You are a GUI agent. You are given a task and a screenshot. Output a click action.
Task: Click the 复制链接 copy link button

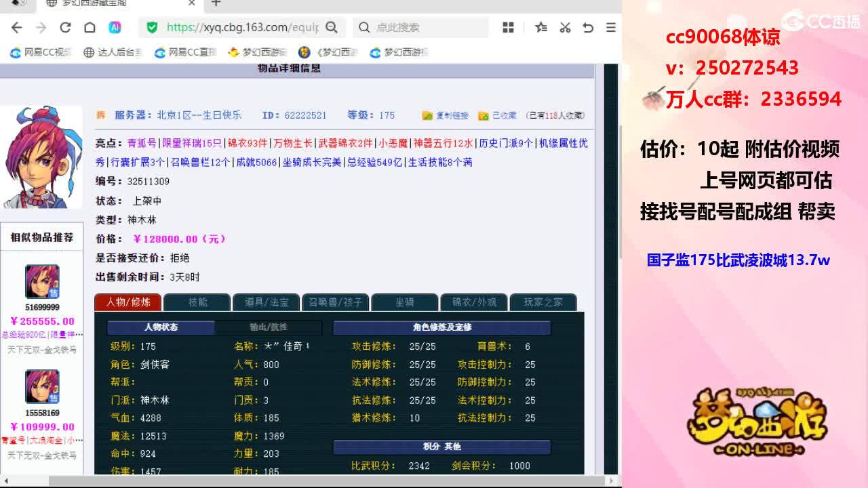(446, 115)
